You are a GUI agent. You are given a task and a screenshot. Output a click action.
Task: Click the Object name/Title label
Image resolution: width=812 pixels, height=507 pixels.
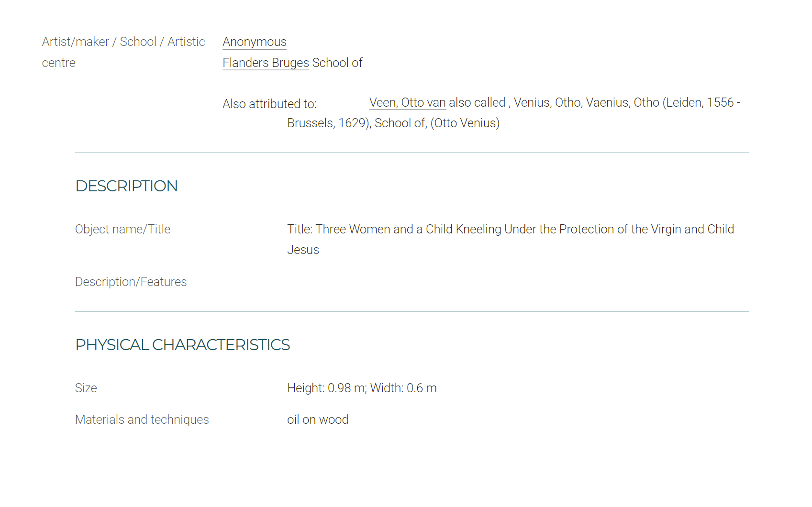122,230
